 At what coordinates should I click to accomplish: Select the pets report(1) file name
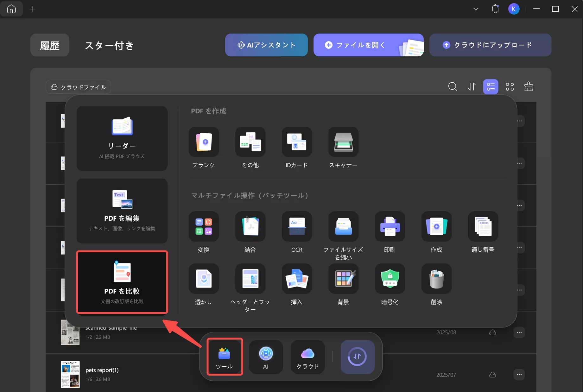(102, 370)
